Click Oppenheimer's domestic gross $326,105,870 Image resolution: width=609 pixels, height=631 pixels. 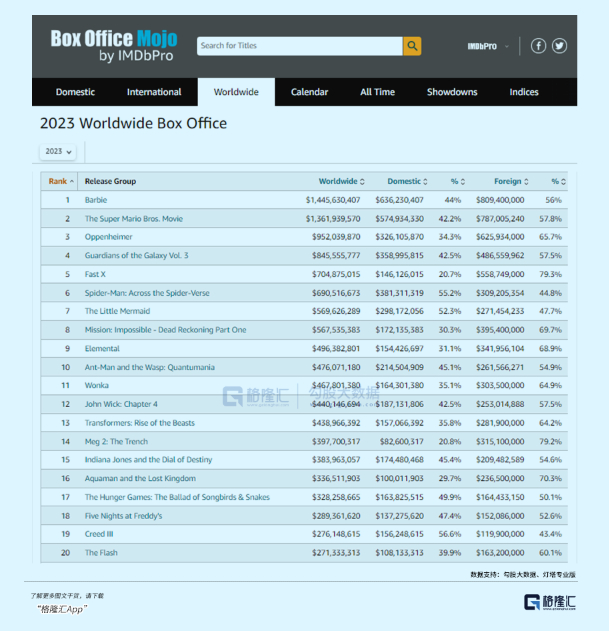coord(399,237)
